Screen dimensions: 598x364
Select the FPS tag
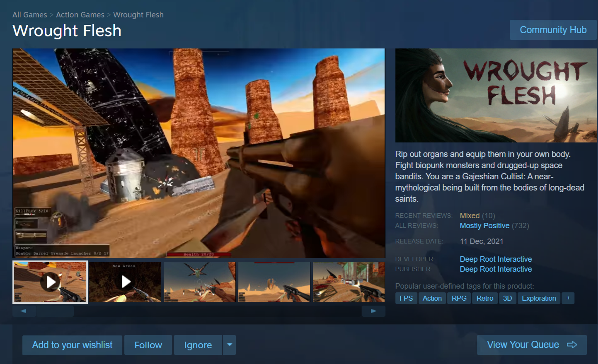pos(406,298)
